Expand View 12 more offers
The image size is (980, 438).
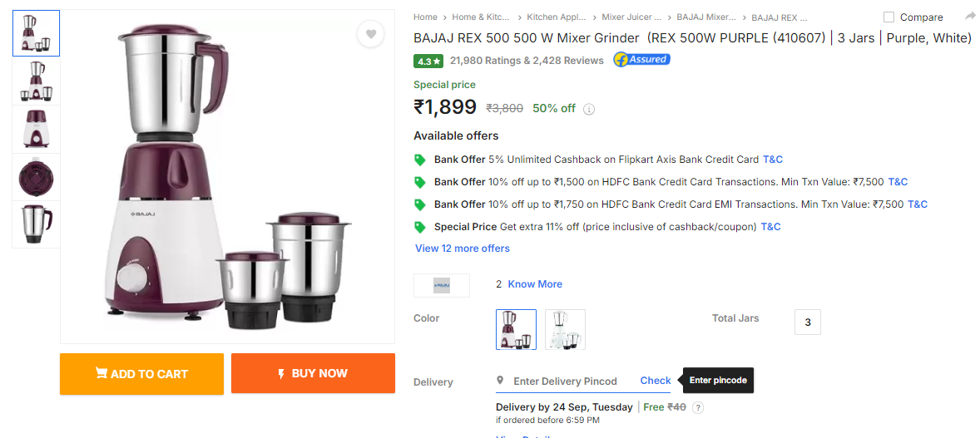(x=463, y=248)
